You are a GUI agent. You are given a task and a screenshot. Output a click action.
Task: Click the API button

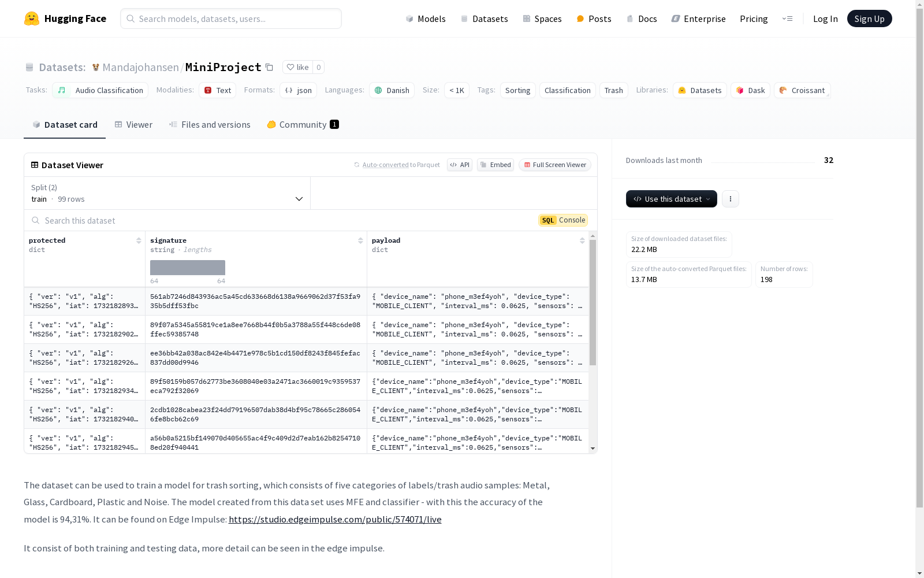point(460,165)
